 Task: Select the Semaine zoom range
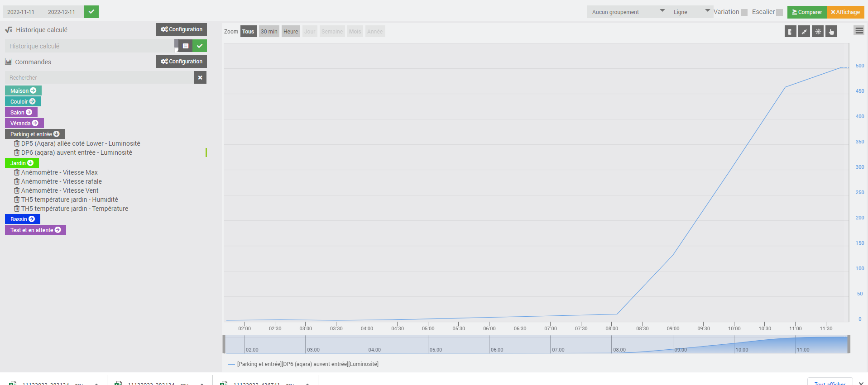pyautogui.click(x=332, y=32)
